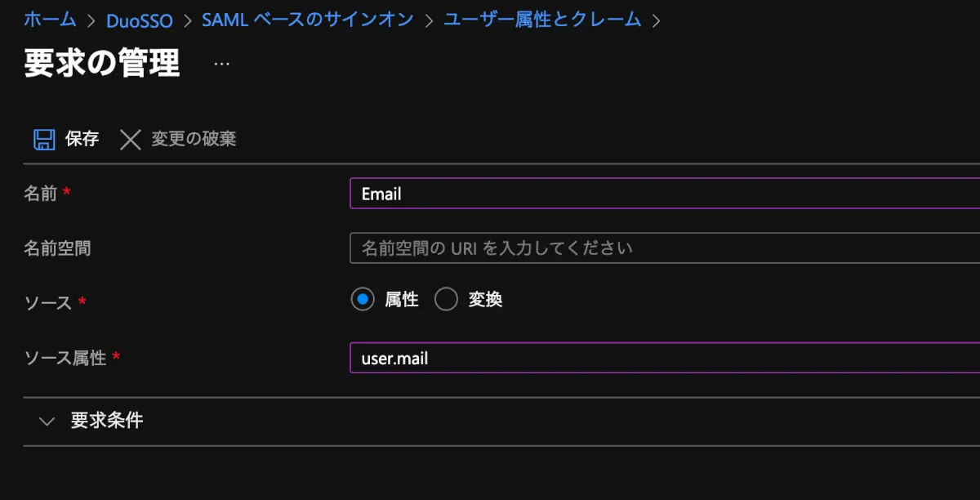Expand the 要求条件 section chevron
This screenshot has height=500, width=980.
47,422
